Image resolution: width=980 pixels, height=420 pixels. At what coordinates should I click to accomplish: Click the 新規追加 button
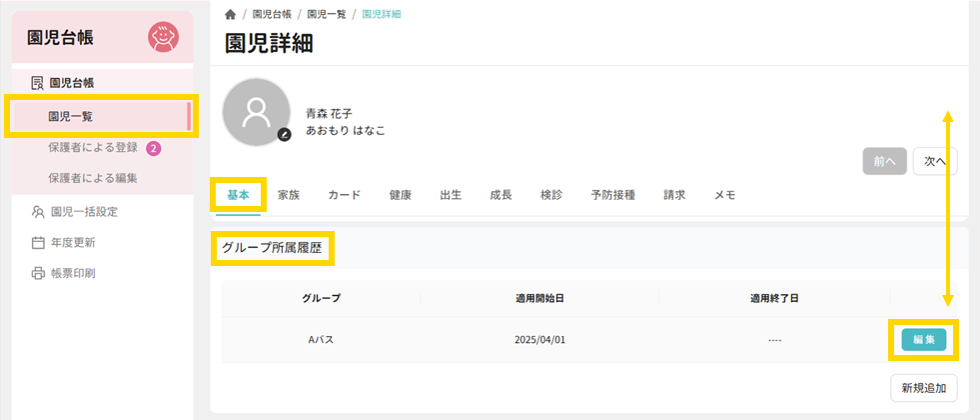(x=924, y=387)
